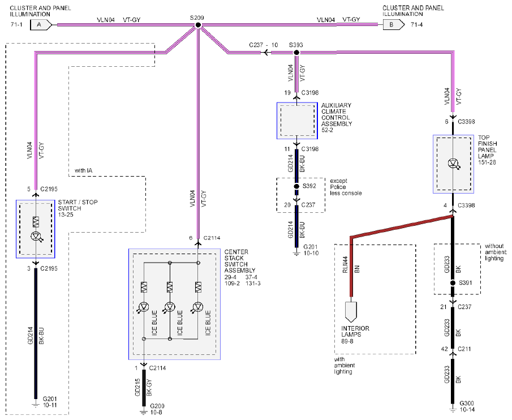Select the G201 10-11 ground symbol
The image size is (512, 420).
(35, 405)
